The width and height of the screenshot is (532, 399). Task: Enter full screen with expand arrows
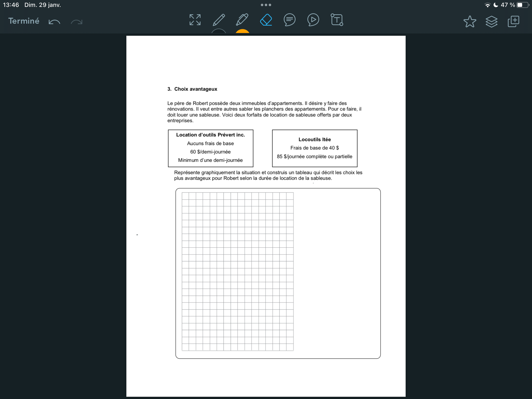195,20
